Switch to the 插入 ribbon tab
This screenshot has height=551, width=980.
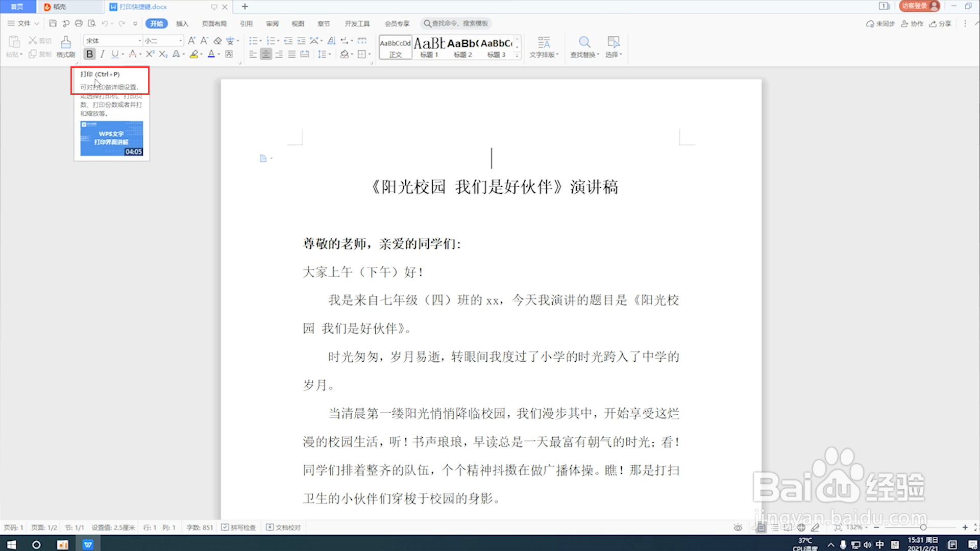(182, 23)
